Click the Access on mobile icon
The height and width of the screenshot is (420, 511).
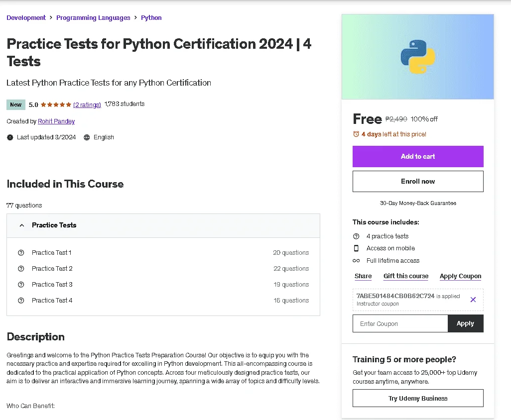pyautogui.click(x=356, y=248)
